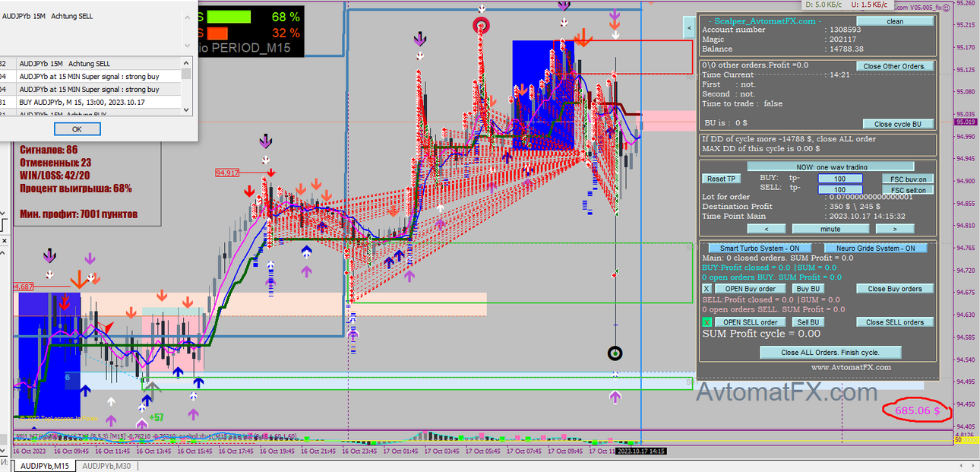Click 'OPEN SELL order' button
980x472 pixels.
pos(750,322)
